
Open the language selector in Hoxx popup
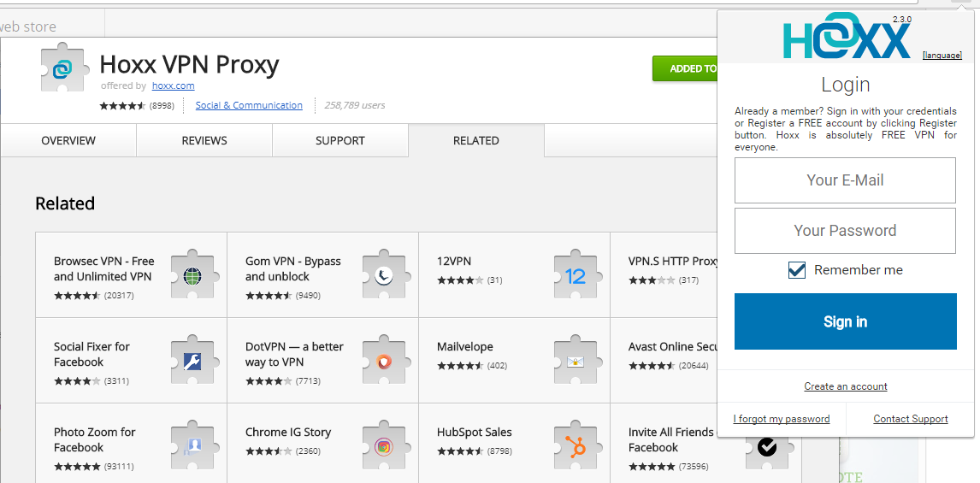point(942,56)
